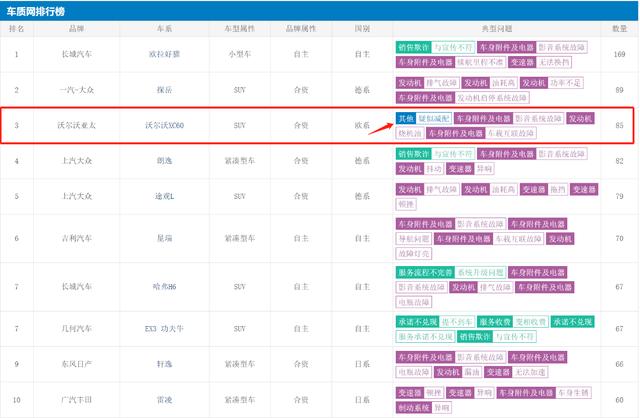Click the quantity 85 cell
The image size is (640, 418).
coord(619,125)
